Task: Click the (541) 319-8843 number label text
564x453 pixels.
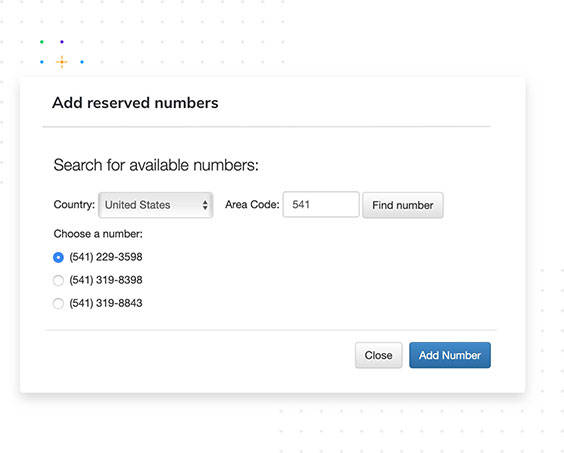Action: 106,303
